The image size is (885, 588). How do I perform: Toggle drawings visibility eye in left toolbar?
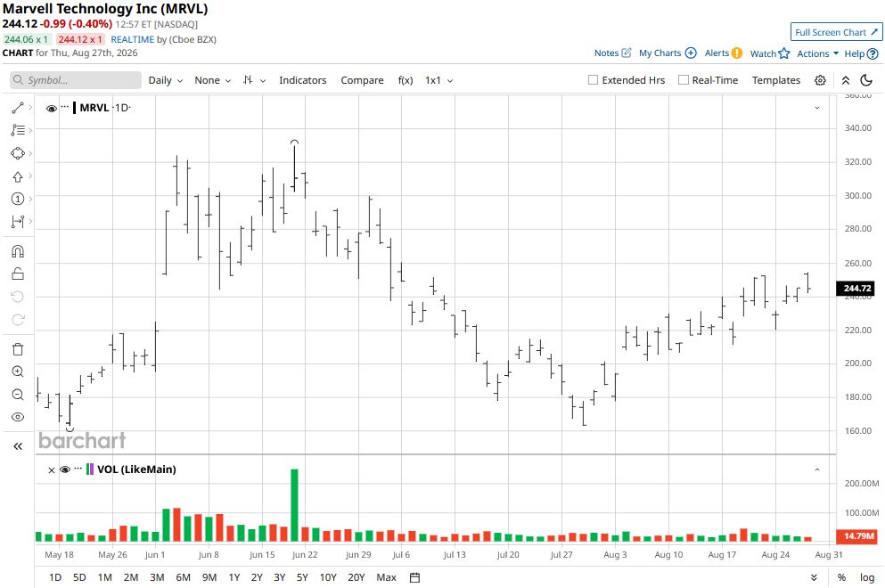pos(18,417)
